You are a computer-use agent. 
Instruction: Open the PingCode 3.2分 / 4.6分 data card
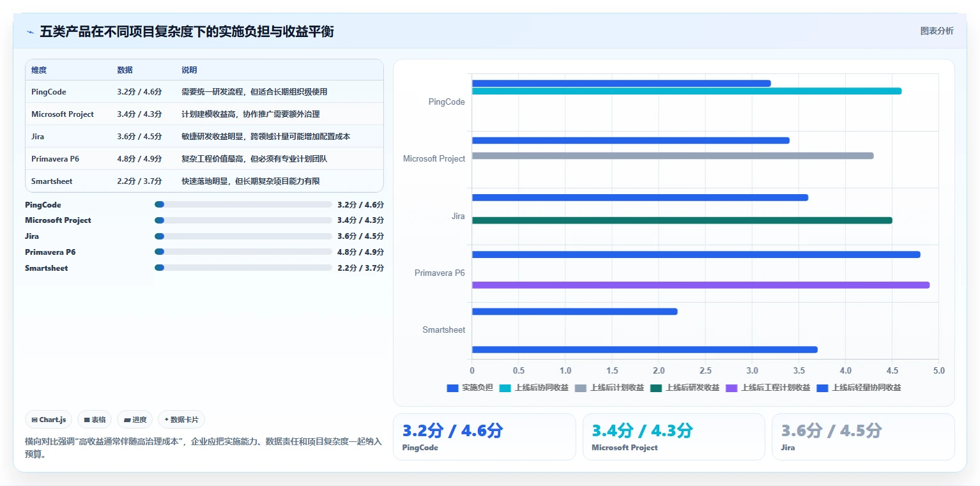click(x=484, y=437)
